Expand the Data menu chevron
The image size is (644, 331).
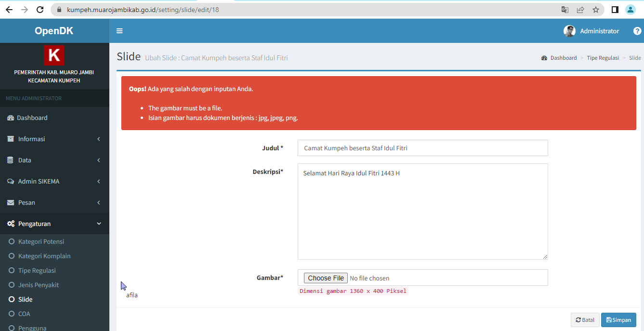click(x=98, y=160)
